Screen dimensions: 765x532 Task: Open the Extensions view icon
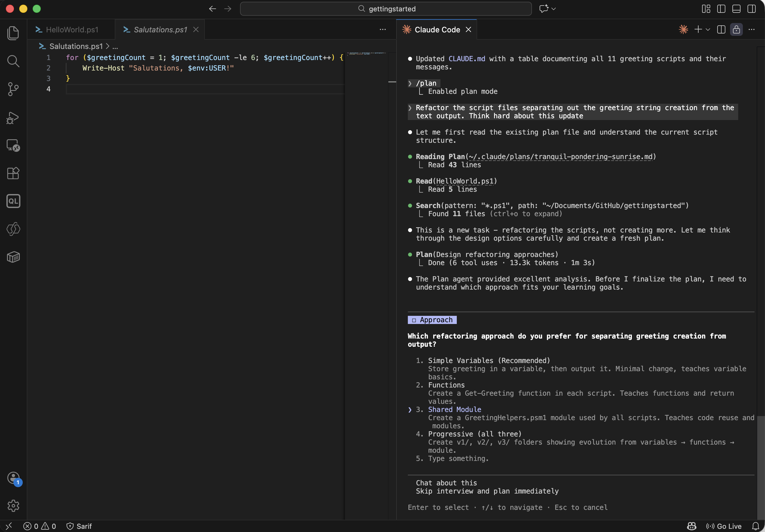pos(13,173)
